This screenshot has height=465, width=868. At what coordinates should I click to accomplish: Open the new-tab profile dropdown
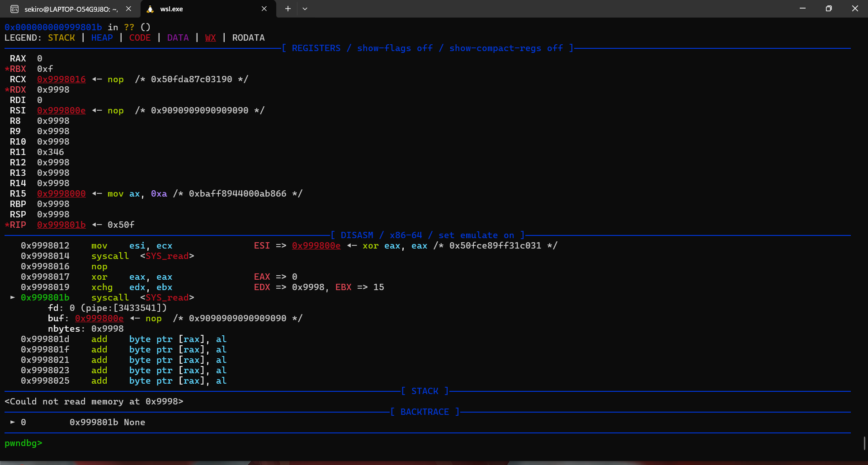[305, 9]
